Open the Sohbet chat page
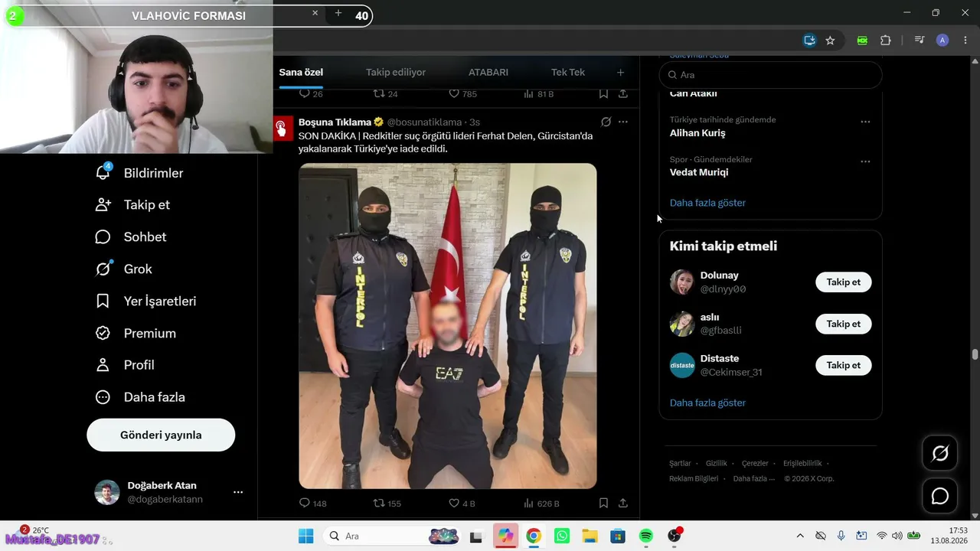The image size is (980, 551). pos(130,237)
